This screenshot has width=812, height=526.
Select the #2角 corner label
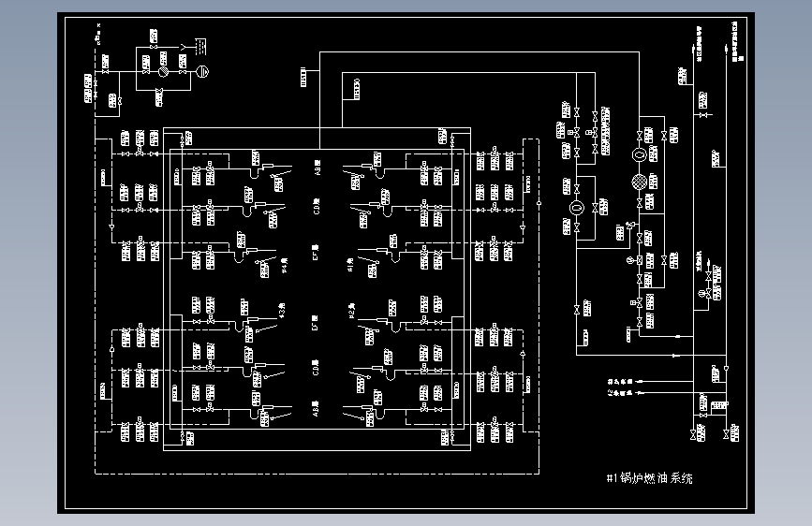(351, 311)
